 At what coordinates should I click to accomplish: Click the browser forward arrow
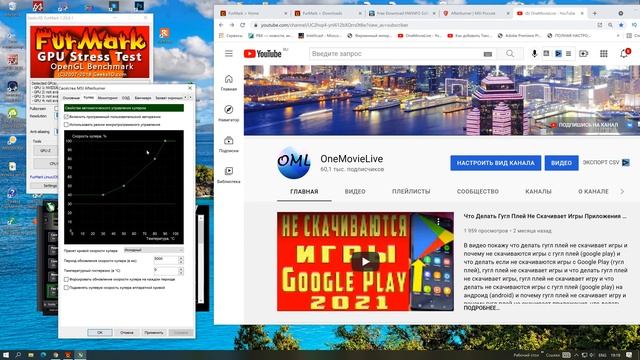(x=231, y=25)
